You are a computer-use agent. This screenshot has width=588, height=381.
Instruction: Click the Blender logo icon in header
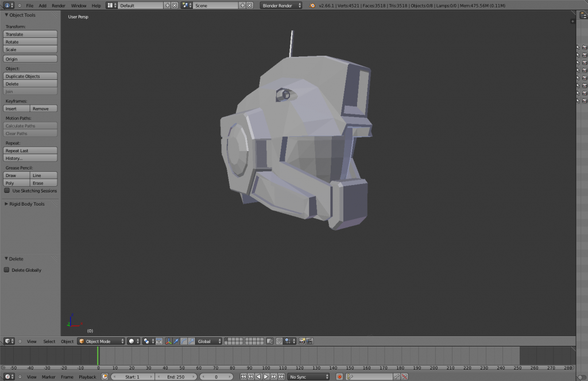click(x=312, y=5)
